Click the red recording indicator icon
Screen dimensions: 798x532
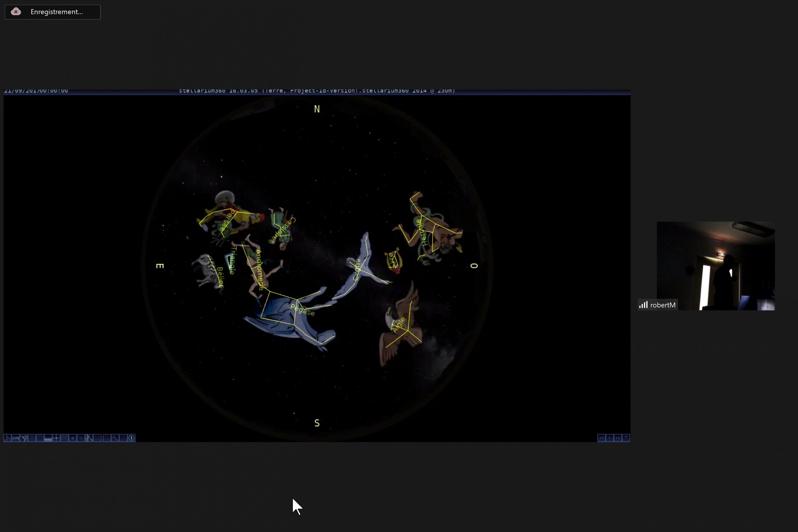[16, 12]
